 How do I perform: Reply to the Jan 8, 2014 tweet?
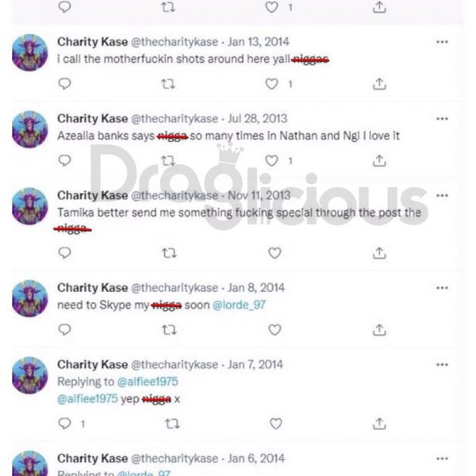[x=64, y=330]
